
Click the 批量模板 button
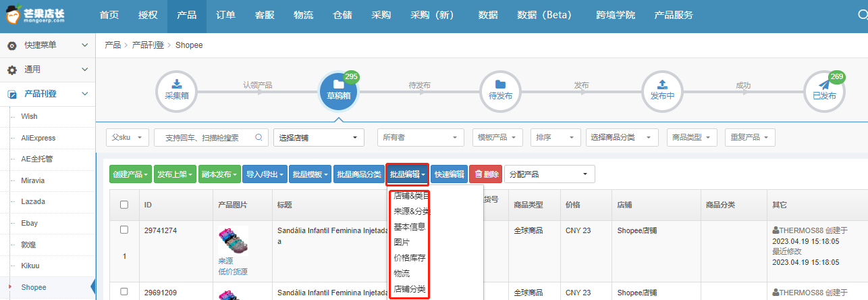coord(310,174)
